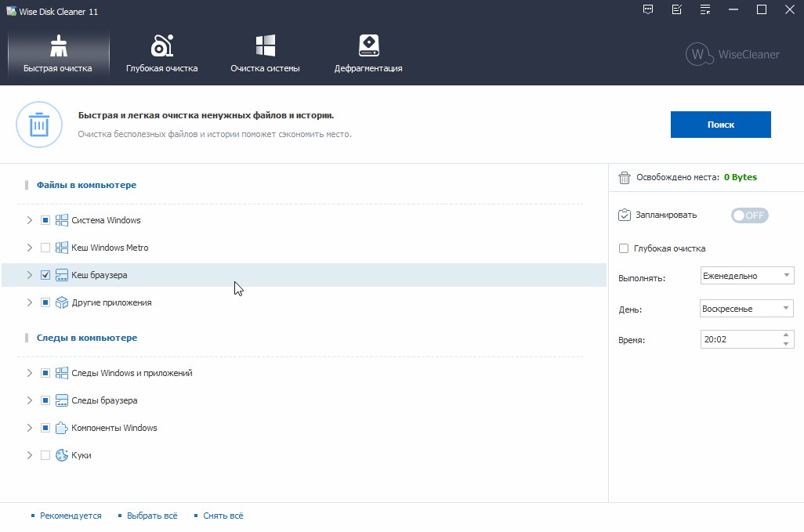Click the Запланировать calendar icon
This screenshot has width=804, height=532.
624,215
